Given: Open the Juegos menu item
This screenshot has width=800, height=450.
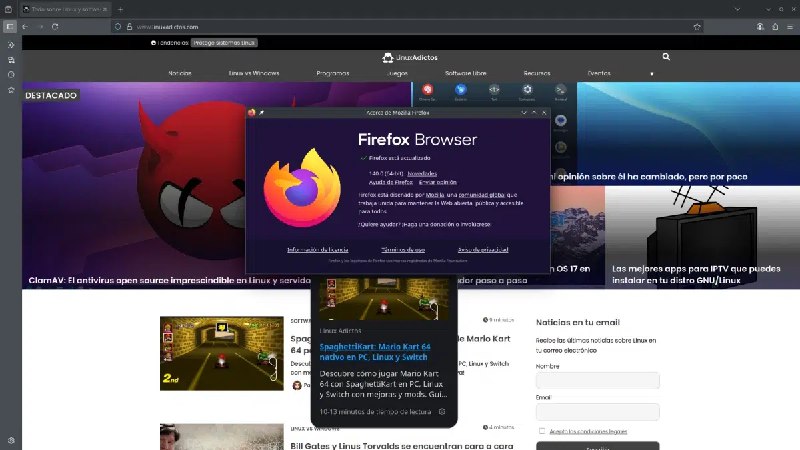Looking at the screenshot, I should pos(397,73).
